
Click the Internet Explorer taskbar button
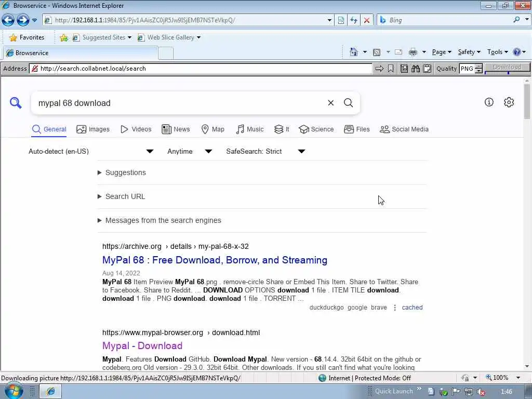(50, 392)
